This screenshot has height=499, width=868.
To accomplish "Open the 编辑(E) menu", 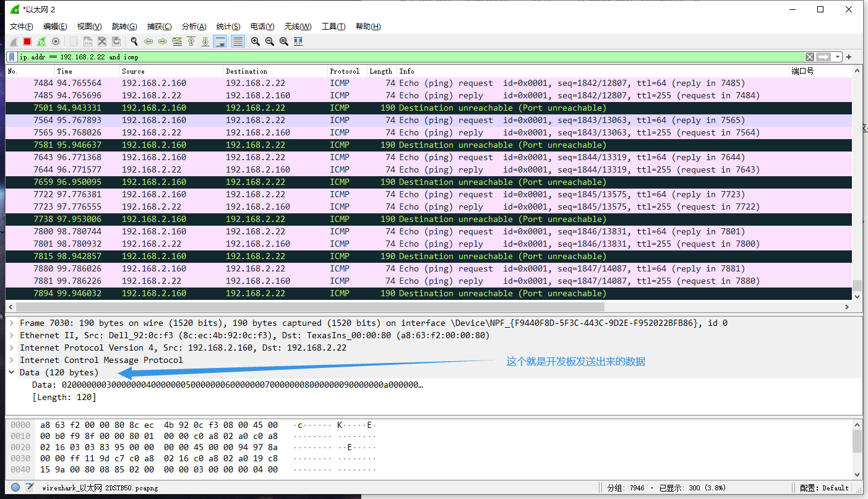I will (55, 27).
